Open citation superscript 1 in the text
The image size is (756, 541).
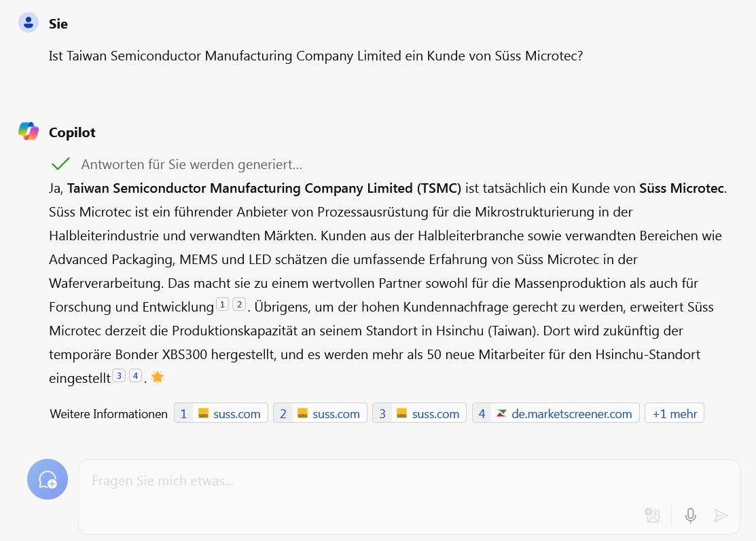pyautogui.click(x=222, y=304)
